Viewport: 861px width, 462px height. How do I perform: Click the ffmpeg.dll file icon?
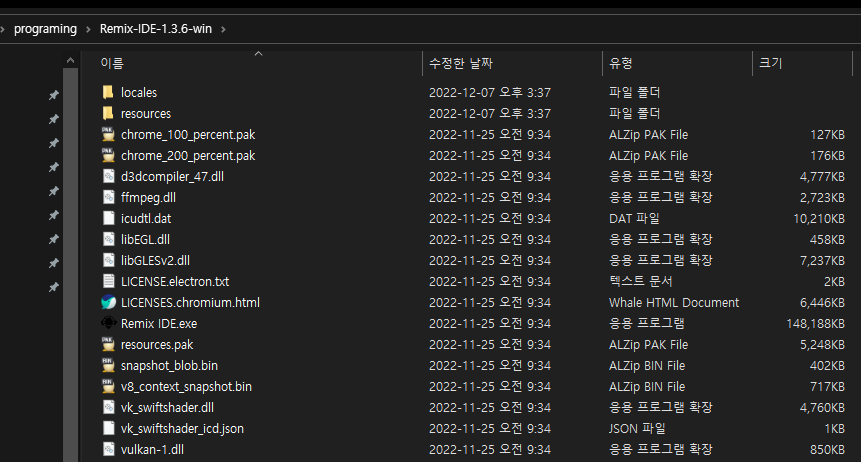pos(109,197)
